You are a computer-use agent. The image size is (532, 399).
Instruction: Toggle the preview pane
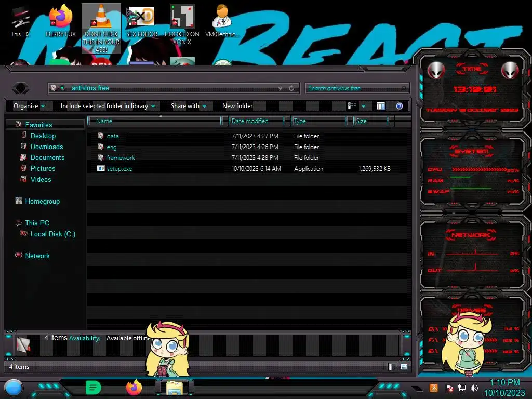click(x=381, y=106)
